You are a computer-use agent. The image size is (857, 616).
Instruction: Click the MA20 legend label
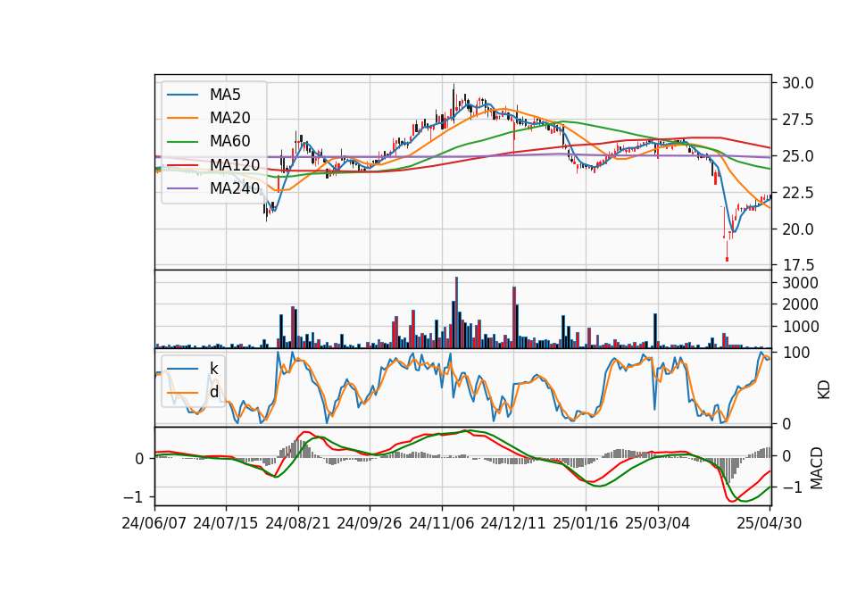coord(229,118)
